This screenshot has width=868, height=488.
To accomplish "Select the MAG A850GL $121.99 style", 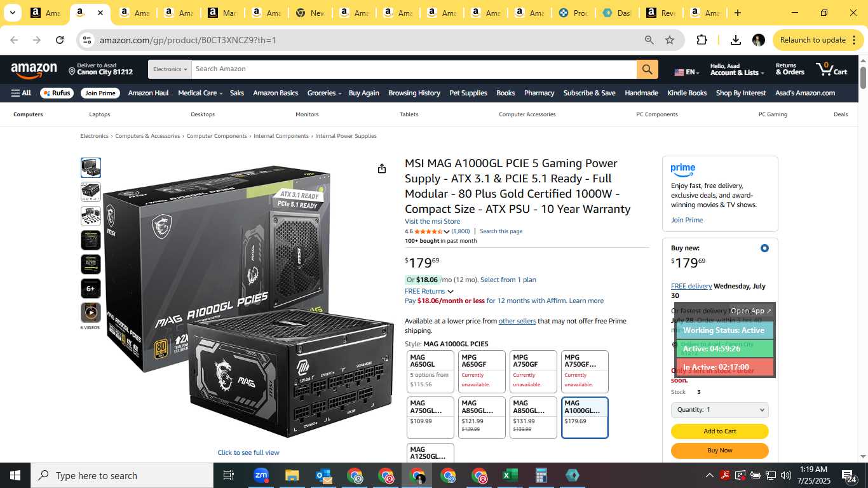I will click(482, 417).
